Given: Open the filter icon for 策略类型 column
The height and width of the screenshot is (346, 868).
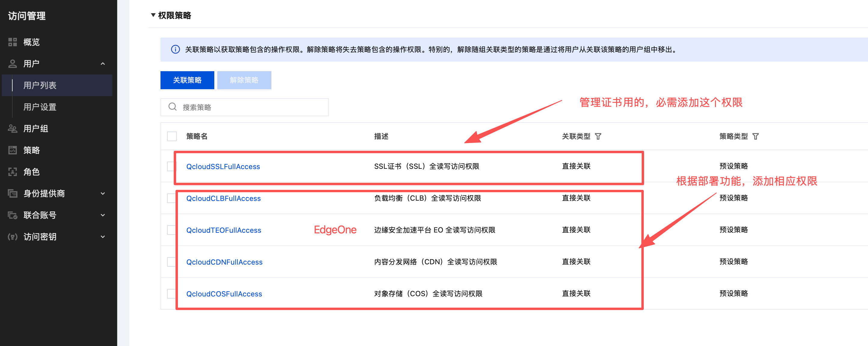Looking at the screenshot, I should click(x=756, y=136).
